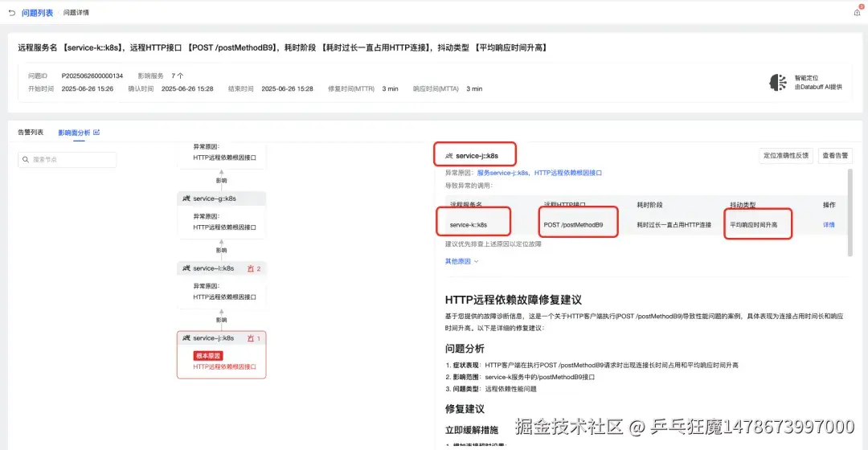This screenshot has height=450, width=868.
Task: Open the 详情 link in the call table
Action: click(x=829, y=225)
